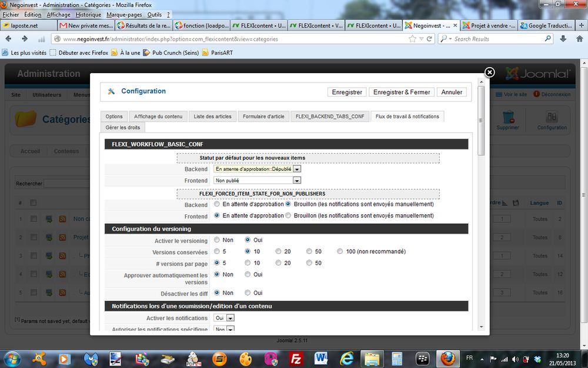Open the Marque-pages menu
Viewport: 588px width, 368px height.
coord(124,15)
